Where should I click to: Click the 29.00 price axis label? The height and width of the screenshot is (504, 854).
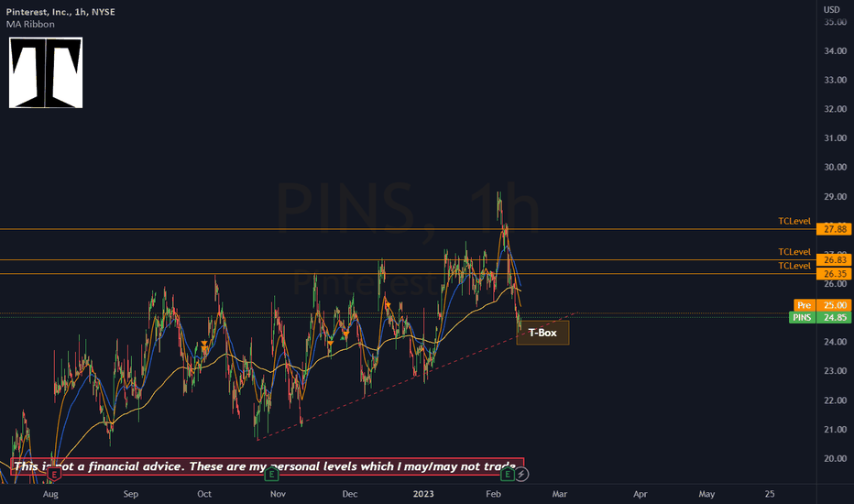point(835,196)
